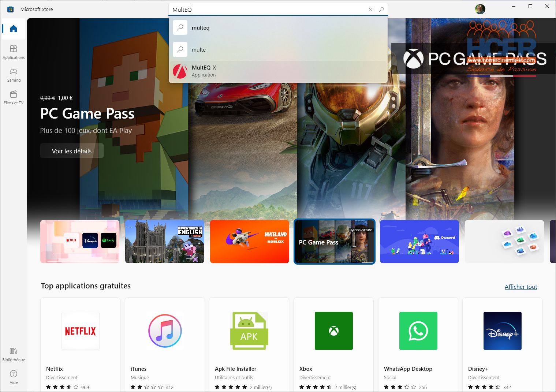Viewport: 556px width, 392px height.
Task: Open the Home tab in sidebar
Action: pos(14,29)
